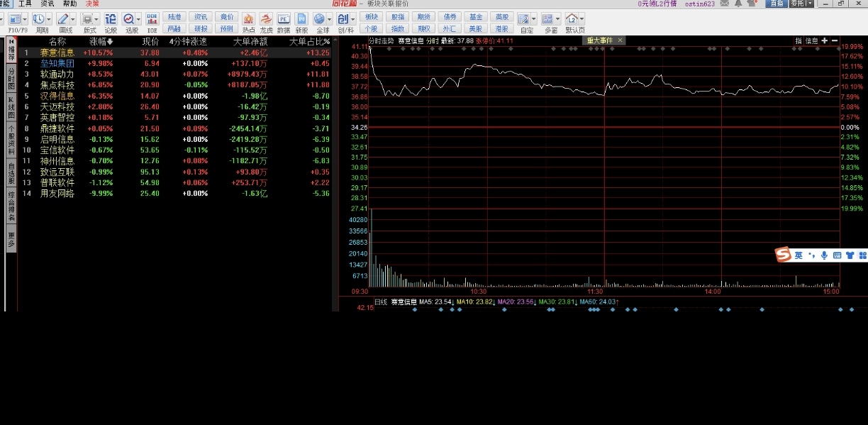868x425 pixels.
Task: Open the DDE analysis icon
Action: point(152,18)
